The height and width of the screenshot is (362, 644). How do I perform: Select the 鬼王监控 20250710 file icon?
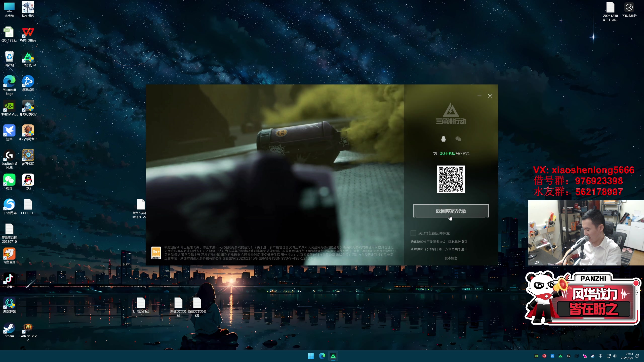[9, 233]
